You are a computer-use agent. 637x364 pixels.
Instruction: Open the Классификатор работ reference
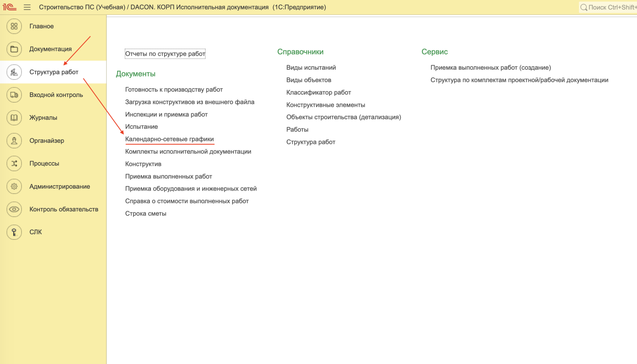click(318, 92)
